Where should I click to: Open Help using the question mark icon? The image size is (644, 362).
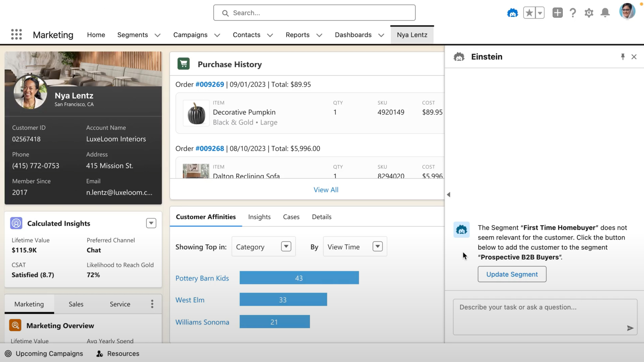(x=573, y=13)
